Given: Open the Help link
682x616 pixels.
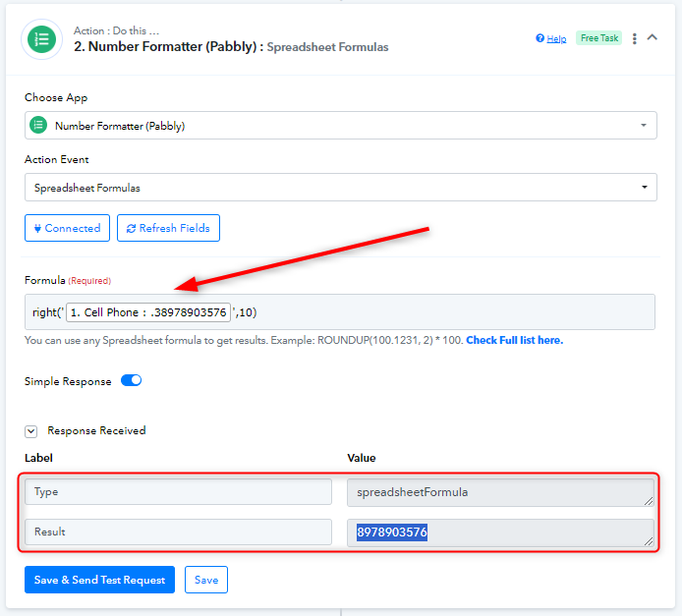Looking at the screenshot, I should click(556, 38).
